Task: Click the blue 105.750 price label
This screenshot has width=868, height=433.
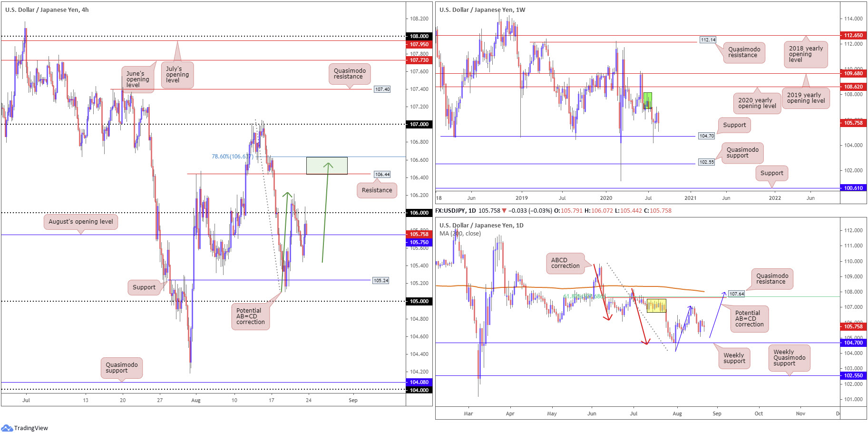Action: click(x=419, y=242)
